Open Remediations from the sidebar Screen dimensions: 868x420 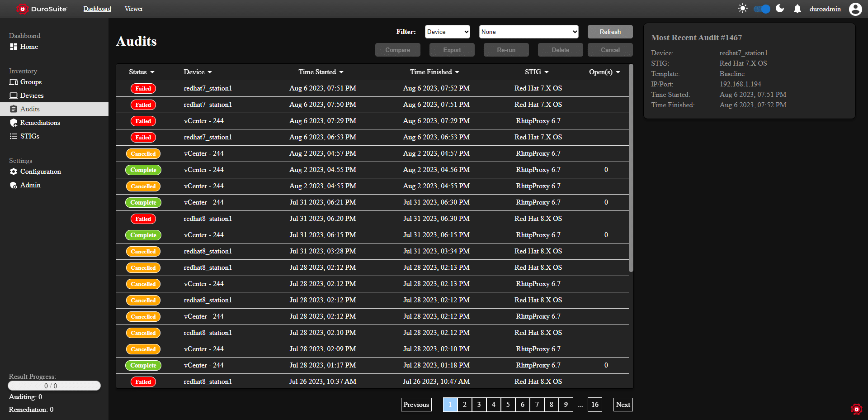pos(40,123)
